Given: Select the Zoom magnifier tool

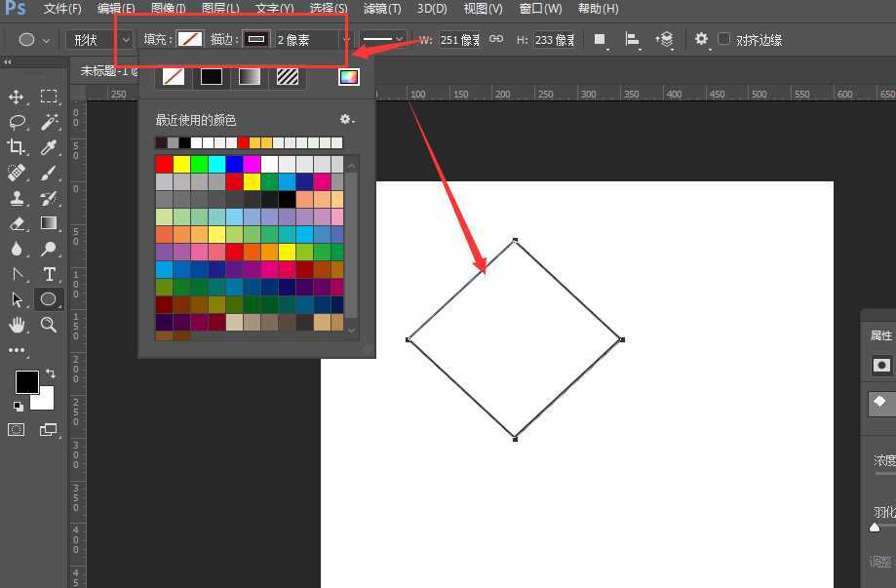Looking at the screenshot, I should 49,325.
